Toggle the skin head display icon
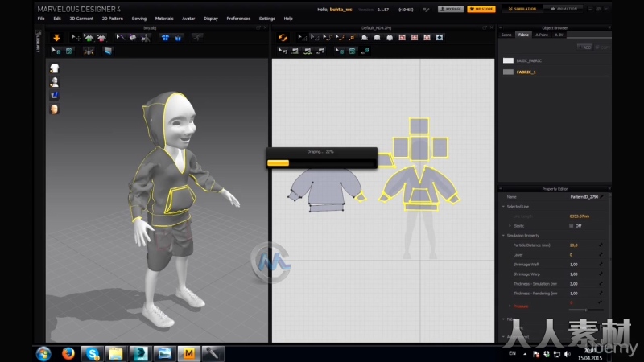Viewport: 644px width, 362px height. click(55, 109)
